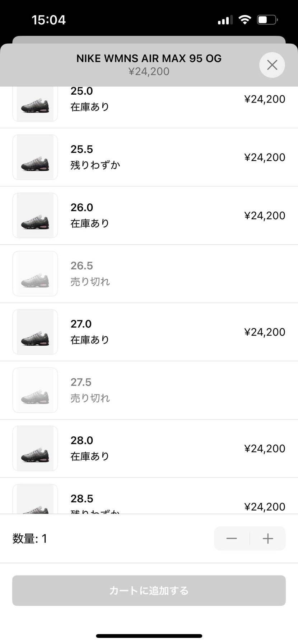This screenshot has width=298, height=644.
Task: Increase quantity with the plus button
Action: tap(268, 538)
